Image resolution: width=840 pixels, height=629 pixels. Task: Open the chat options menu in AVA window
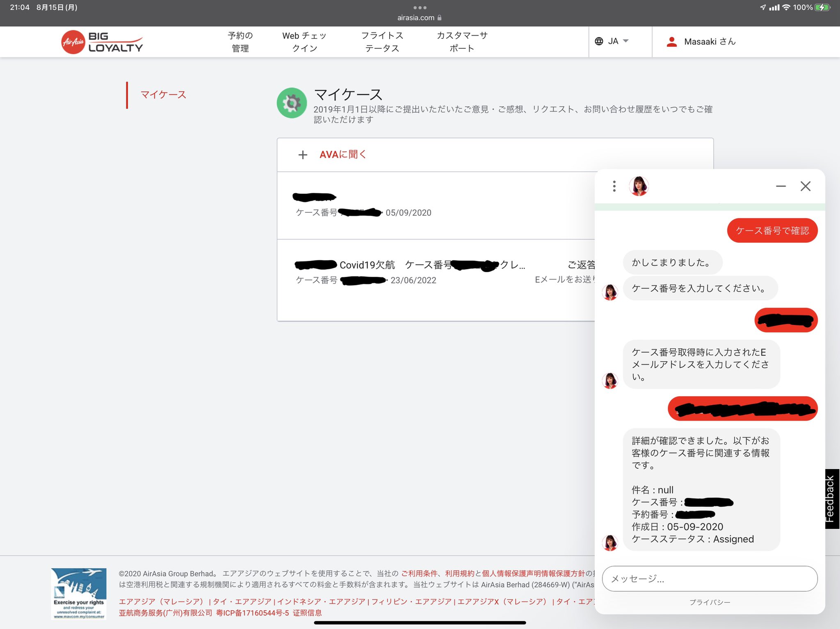[614, 186]
